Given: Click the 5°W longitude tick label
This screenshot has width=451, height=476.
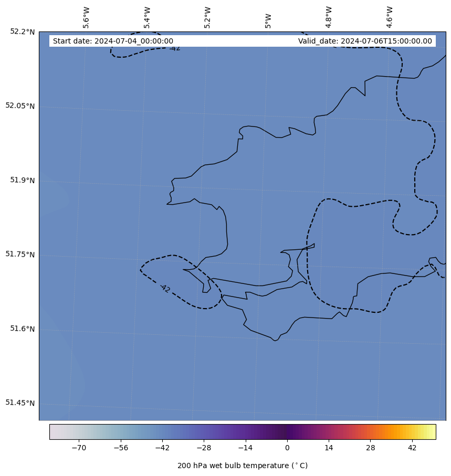Looking at the screenshot, I should 268,21.
